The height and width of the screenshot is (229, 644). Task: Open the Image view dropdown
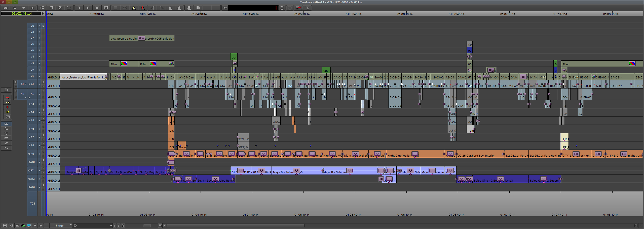61,225
